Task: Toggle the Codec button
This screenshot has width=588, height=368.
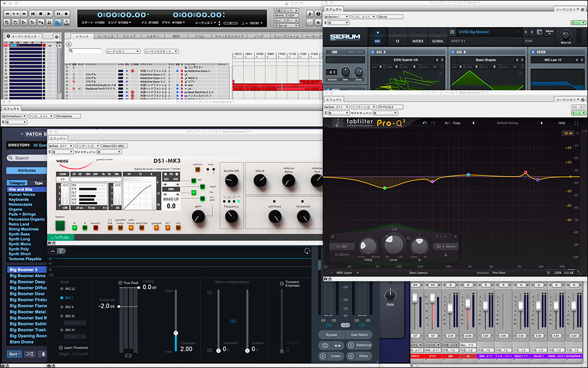Action: click(x=331, y=356)
